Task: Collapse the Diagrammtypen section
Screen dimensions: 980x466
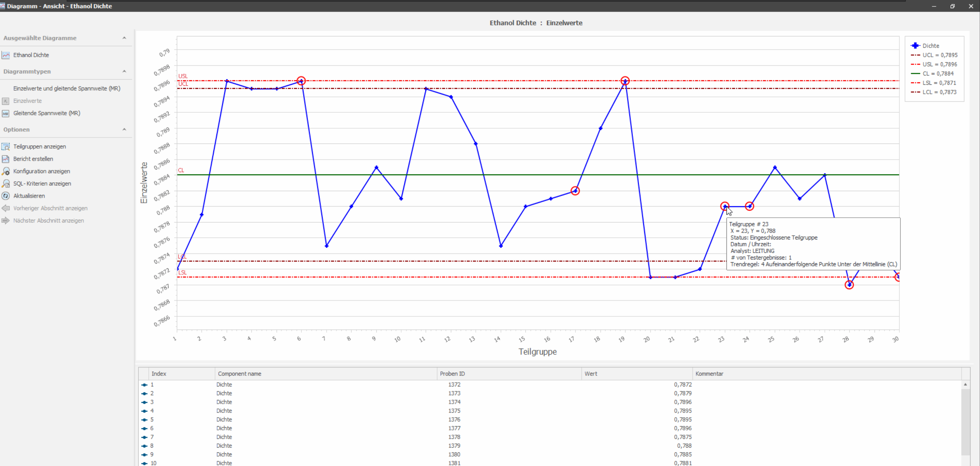Action: point(124,71)
